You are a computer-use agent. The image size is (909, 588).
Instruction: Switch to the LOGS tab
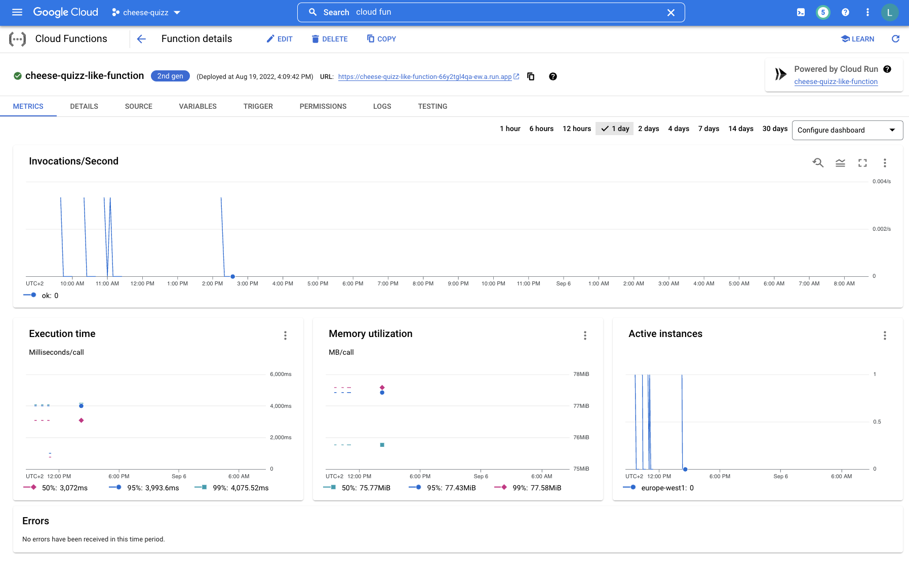382,106
